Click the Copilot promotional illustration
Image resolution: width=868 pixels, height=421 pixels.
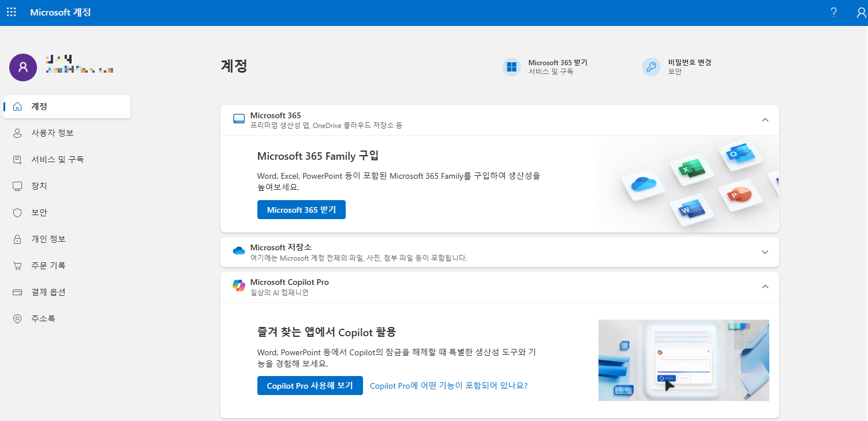point(684,360)
